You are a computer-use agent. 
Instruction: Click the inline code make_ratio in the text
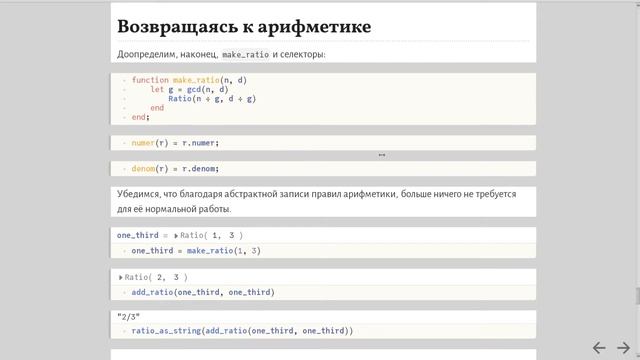click(x=246, y=54)
